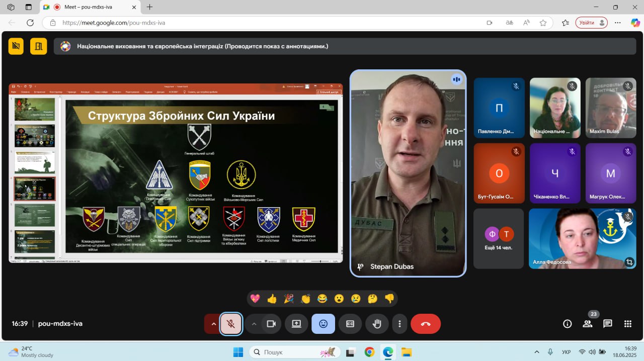
Task: Toggle the microphone mute button
Action: (231, 324)
